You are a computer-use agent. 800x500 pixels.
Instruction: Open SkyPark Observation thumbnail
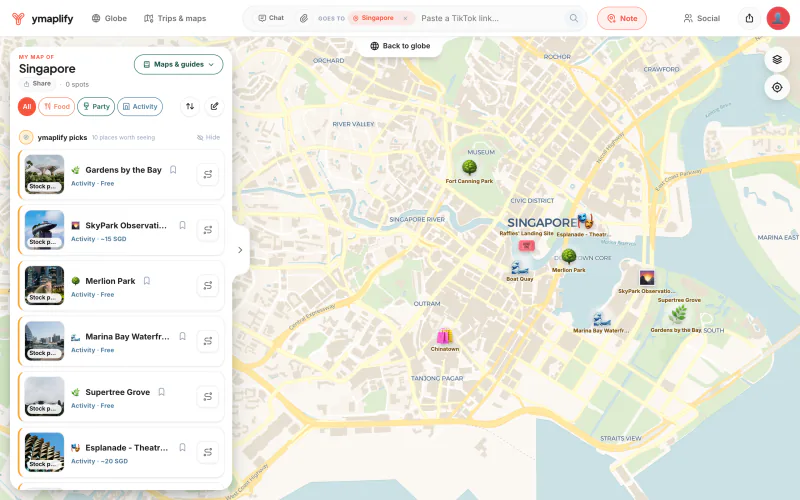44,230
